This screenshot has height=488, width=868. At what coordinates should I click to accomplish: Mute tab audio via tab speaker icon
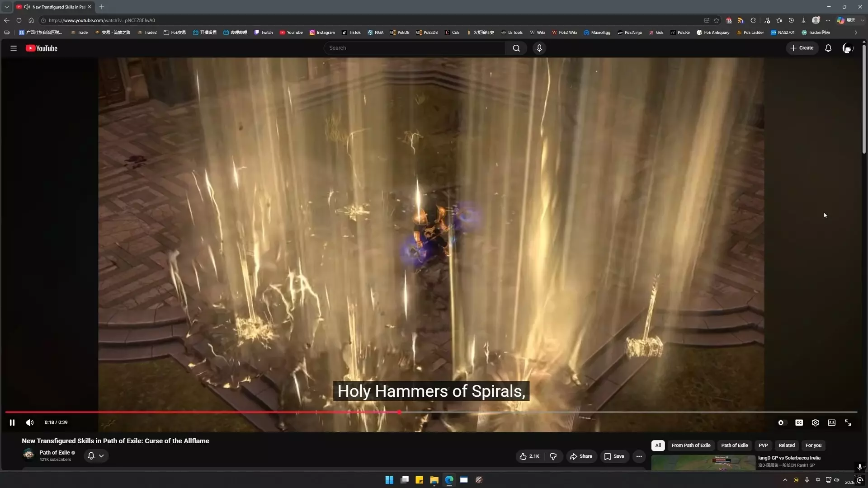point(27,7)
